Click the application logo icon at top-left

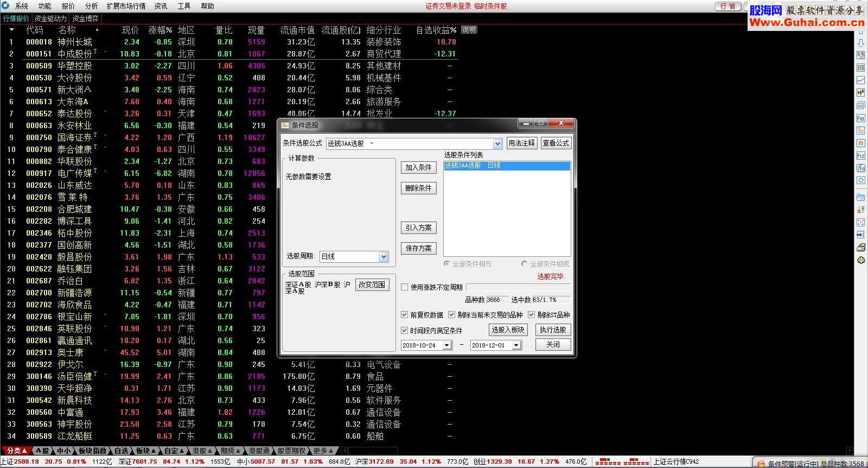point(6,5)
